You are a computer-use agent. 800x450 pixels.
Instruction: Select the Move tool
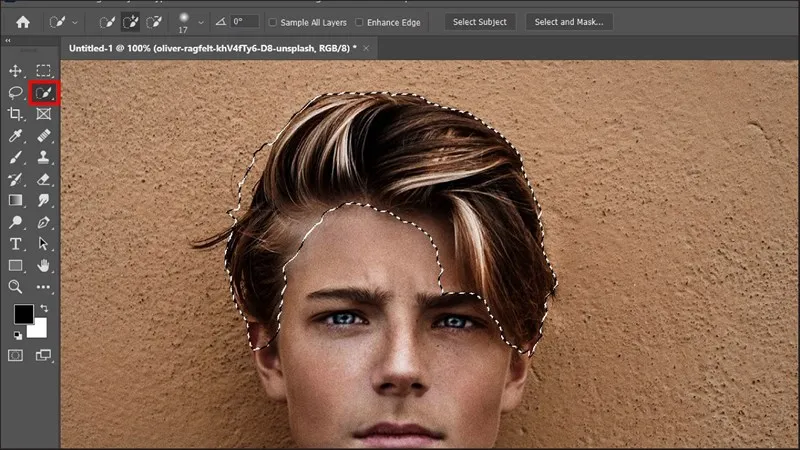[16, 71]
